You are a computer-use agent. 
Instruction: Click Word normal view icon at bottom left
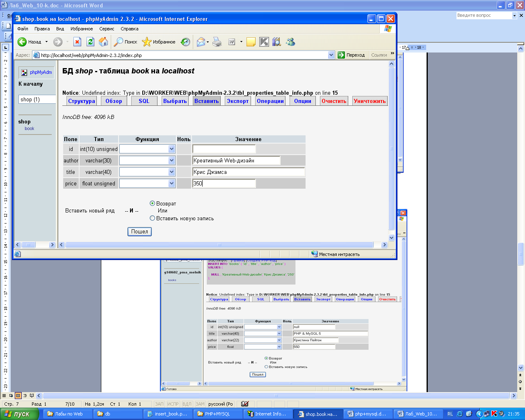[x=4, y=396]
